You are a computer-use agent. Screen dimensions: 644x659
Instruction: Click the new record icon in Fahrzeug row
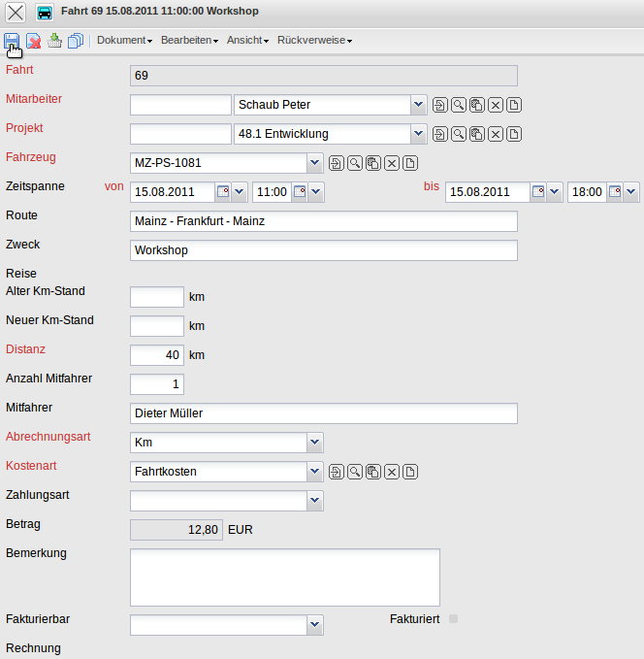(410, 163)
